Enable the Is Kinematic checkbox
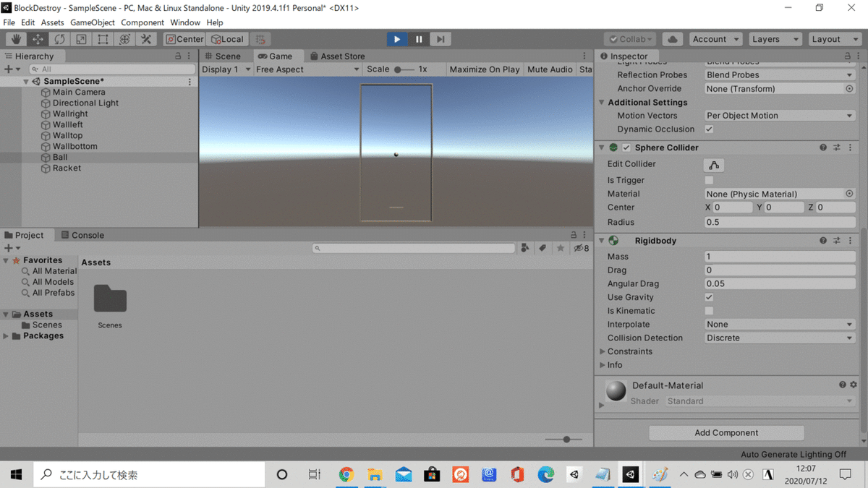 click(x=709, y=311)
